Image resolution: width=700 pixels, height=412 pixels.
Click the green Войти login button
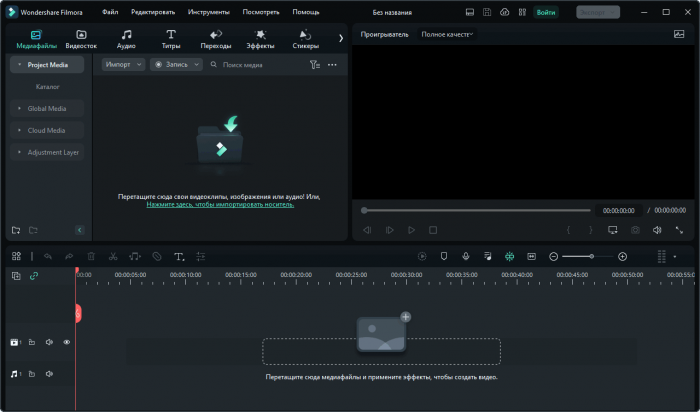pos(545,12)
